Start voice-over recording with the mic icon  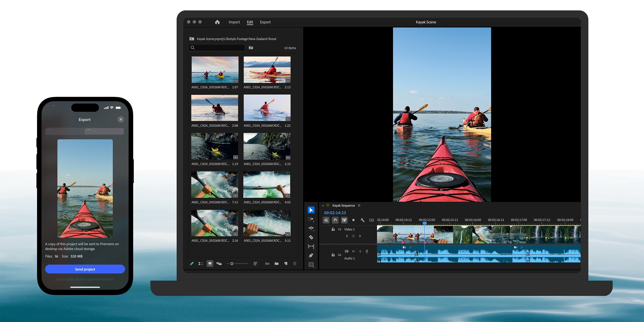coord(367,251)
